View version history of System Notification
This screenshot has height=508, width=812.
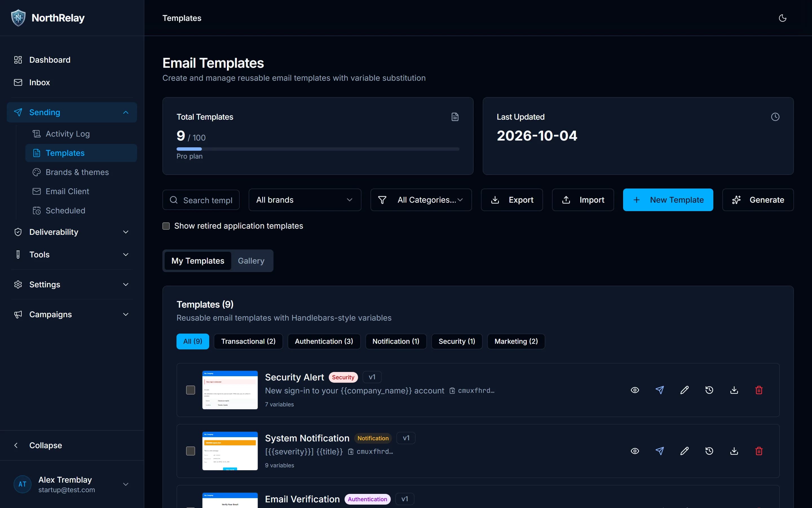click(709, 451)
